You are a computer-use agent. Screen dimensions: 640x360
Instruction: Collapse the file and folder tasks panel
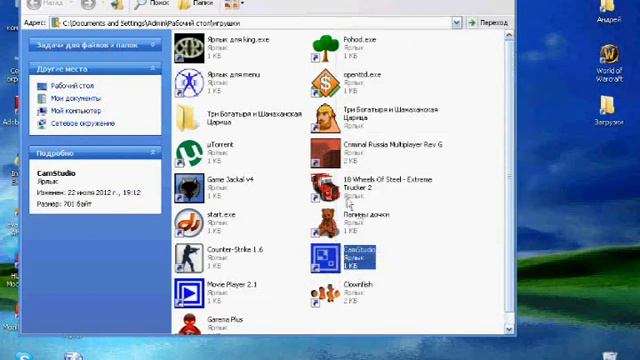pyautogui.click(x=153, y=45)
